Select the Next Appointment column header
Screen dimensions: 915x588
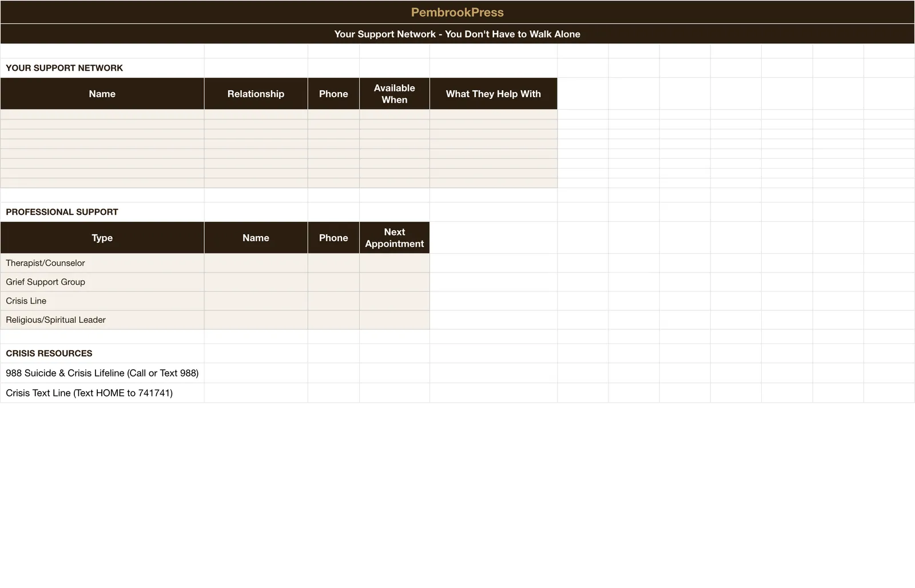(395, 238)
